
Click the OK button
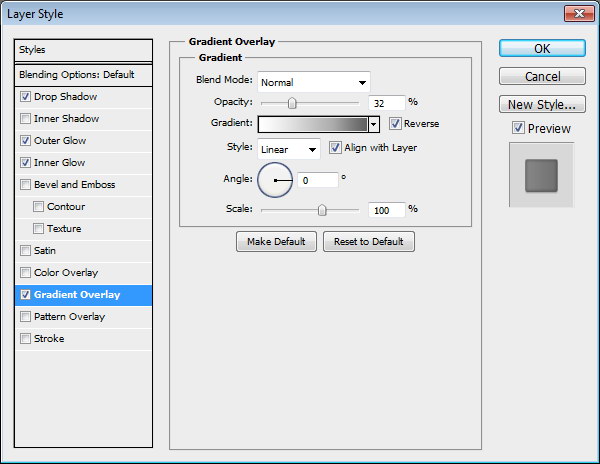(x=541, y=49)
